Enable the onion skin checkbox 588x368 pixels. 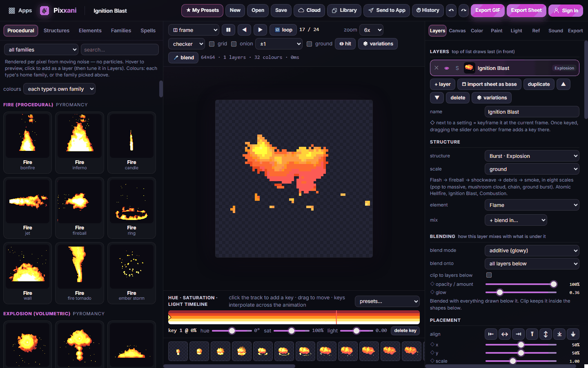pos(234,44)
